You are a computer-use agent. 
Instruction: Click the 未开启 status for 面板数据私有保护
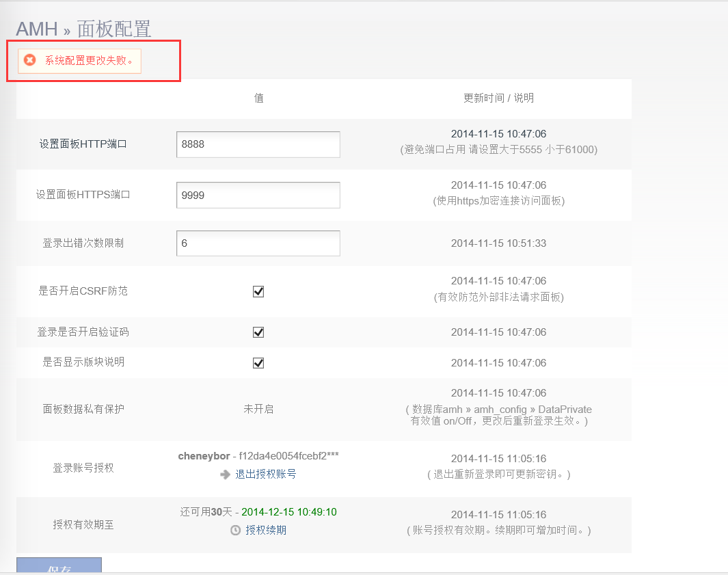coord(258,409)
